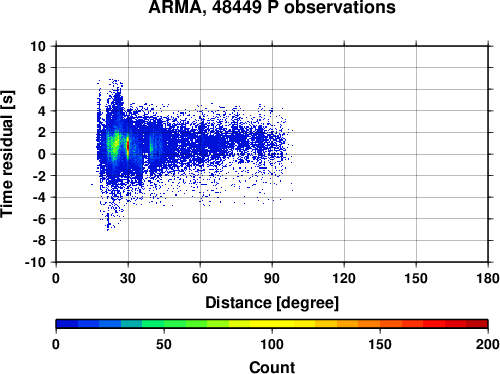Click the 90 tick label on distance axis
This screenshot has width=500, height=374.
(272, 278)
